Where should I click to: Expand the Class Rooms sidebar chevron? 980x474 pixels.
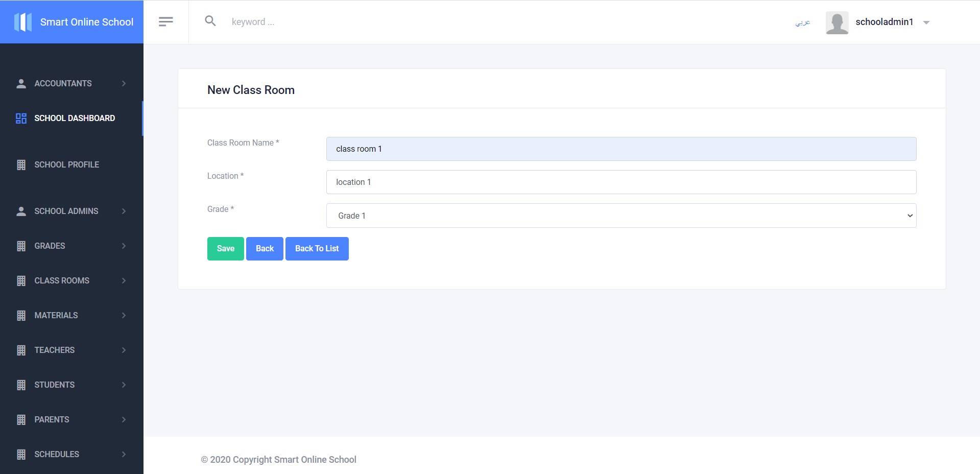[124, 280]
